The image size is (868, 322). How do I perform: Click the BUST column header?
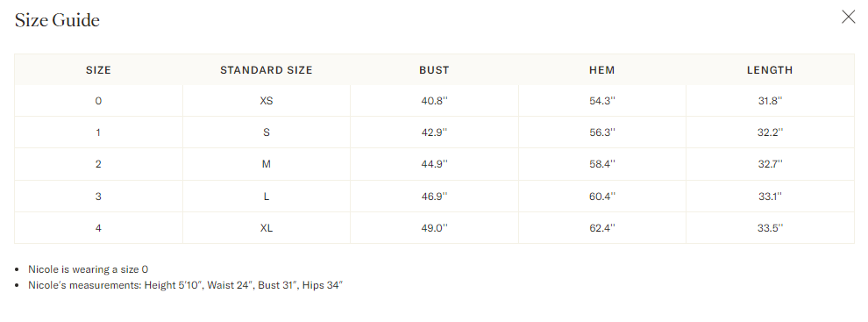pos(434,70)
